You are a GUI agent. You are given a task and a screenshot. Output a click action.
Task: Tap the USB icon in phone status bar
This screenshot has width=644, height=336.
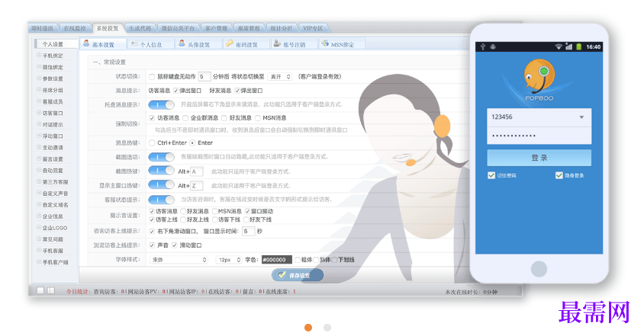pos(483,46)
